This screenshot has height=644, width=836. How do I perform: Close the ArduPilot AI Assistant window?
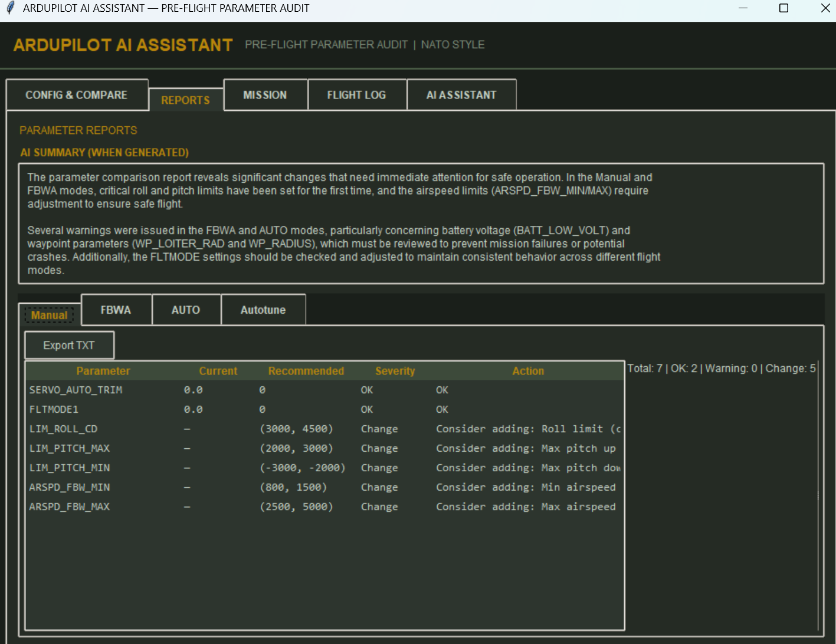click(825, 8)
